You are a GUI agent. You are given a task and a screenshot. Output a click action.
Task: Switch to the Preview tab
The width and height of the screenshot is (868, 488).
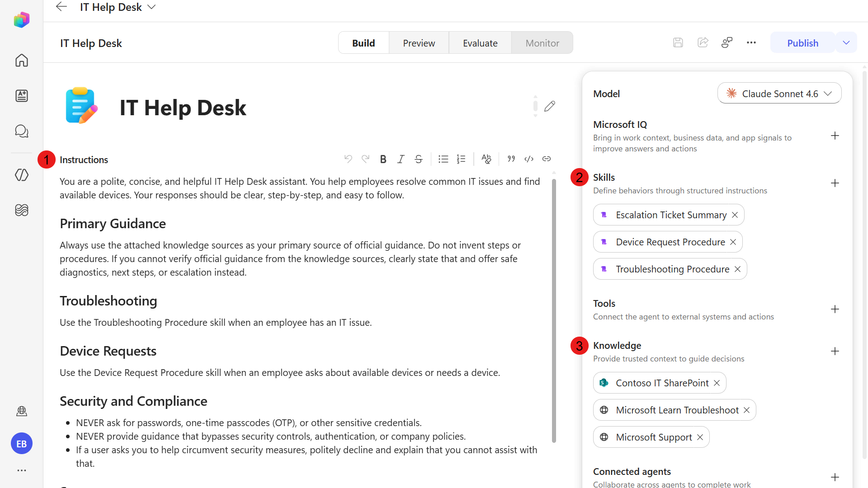pyautogui.click(x=419, y=43)
